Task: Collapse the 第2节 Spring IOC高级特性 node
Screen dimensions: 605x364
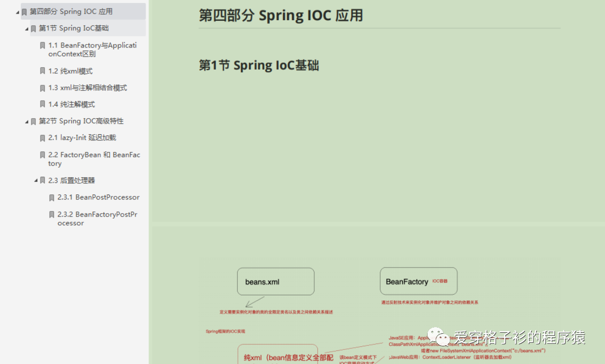Action: 27,122
